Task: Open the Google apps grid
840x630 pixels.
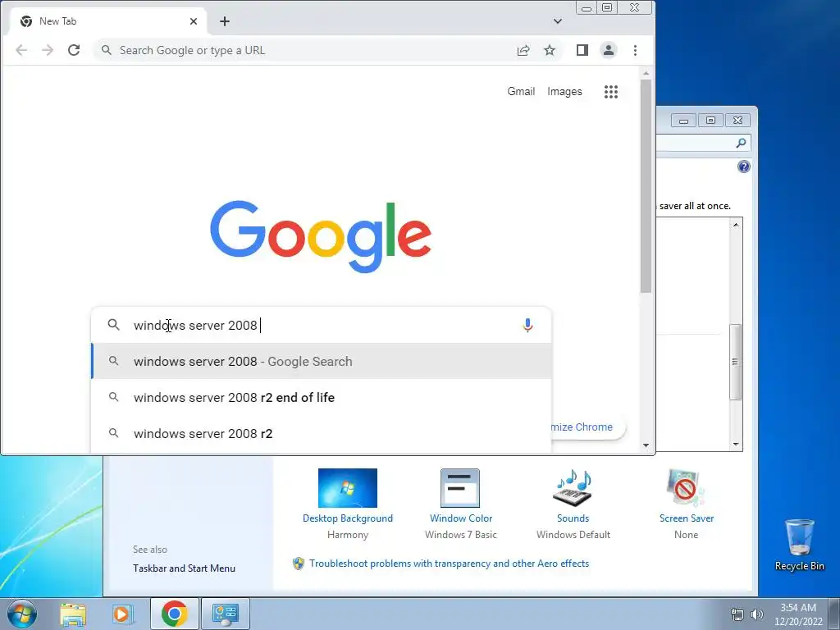Action: (x=611, y=92)
